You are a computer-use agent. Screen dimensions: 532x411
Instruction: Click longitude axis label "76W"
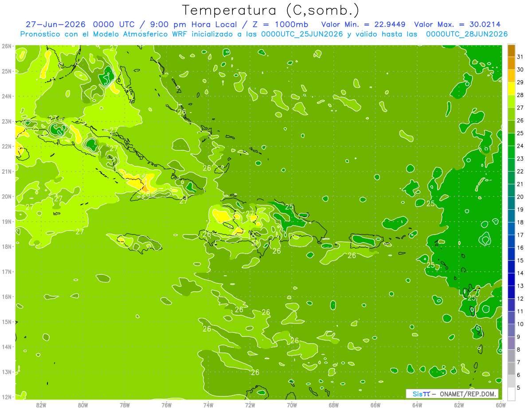166,405
